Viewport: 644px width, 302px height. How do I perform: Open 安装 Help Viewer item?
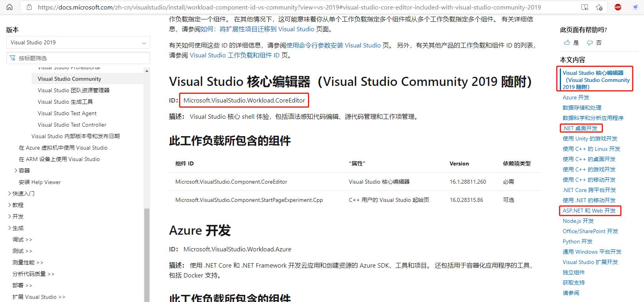pos(40,182)
